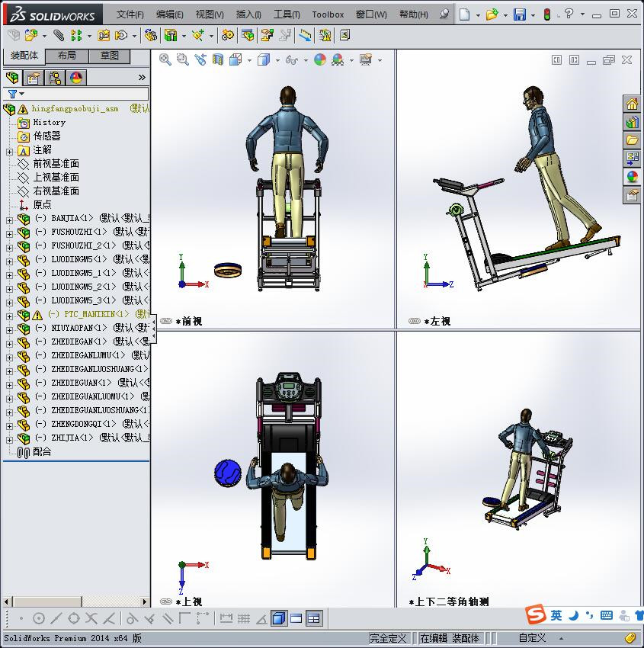Click the SolidWorks Resources home icon in task pane

[x=632, y=104]
